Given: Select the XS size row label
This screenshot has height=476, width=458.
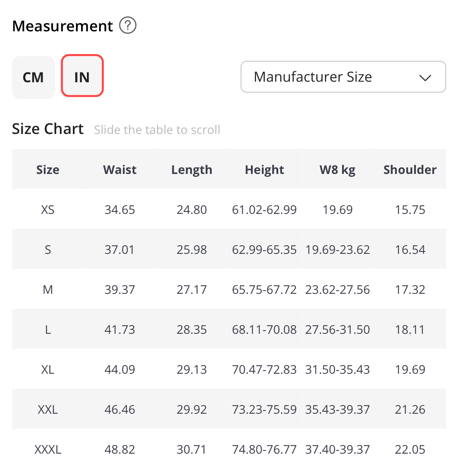Looking at the screenshot, I should click(x=48, y=210).
